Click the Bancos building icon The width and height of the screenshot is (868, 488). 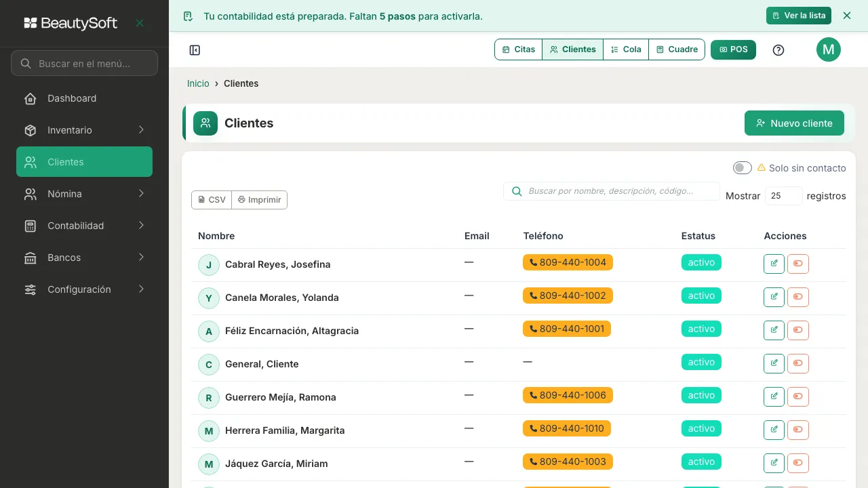pyautogui.click(x=31, y=258)
